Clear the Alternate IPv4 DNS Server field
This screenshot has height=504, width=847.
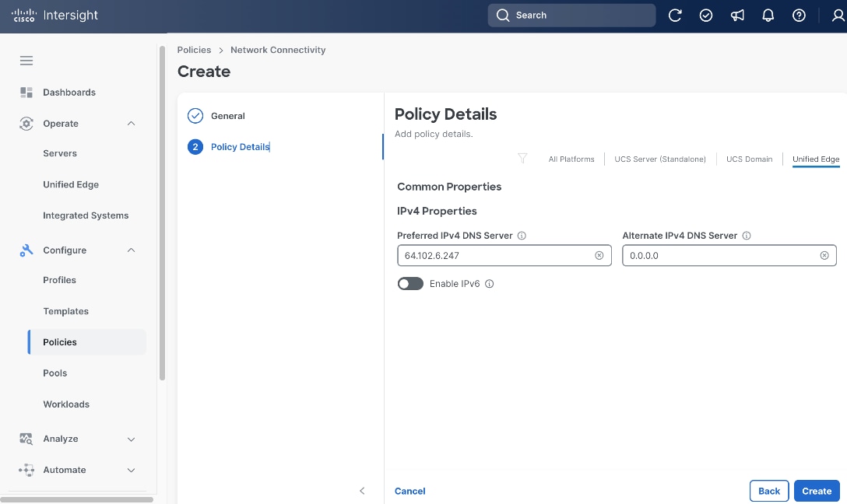[x=824, y=255]
